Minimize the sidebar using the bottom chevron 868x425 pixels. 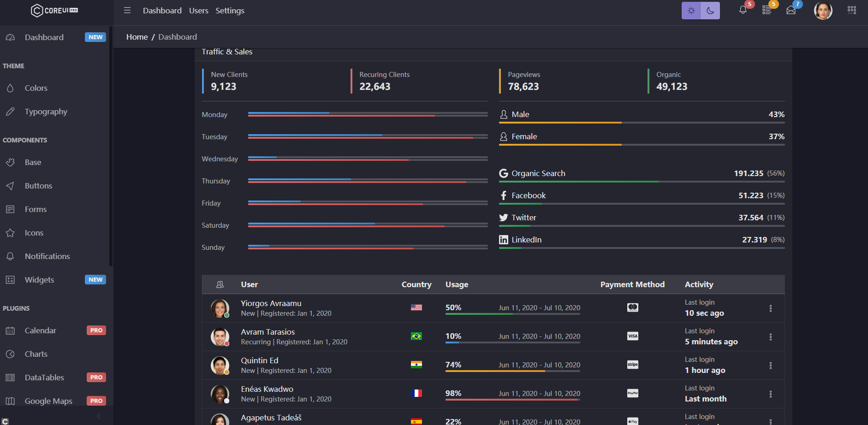click(99, 417)
